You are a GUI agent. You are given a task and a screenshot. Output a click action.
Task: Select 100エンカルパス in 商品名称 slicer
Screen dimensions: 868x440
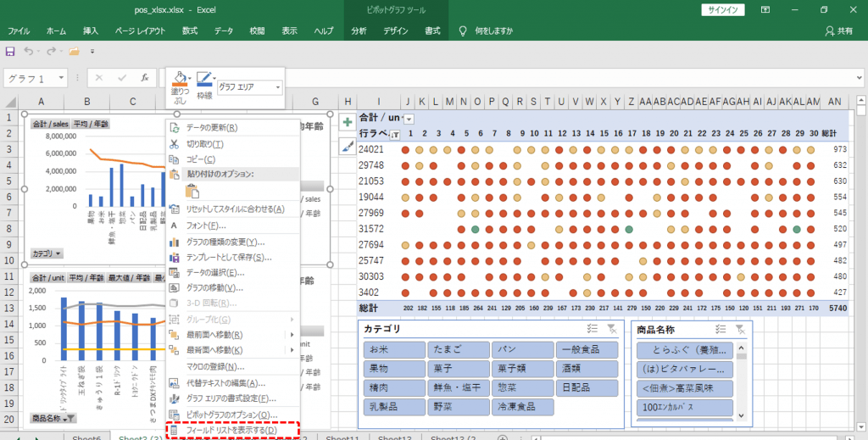pyautogui.click(x=685, y=408)
